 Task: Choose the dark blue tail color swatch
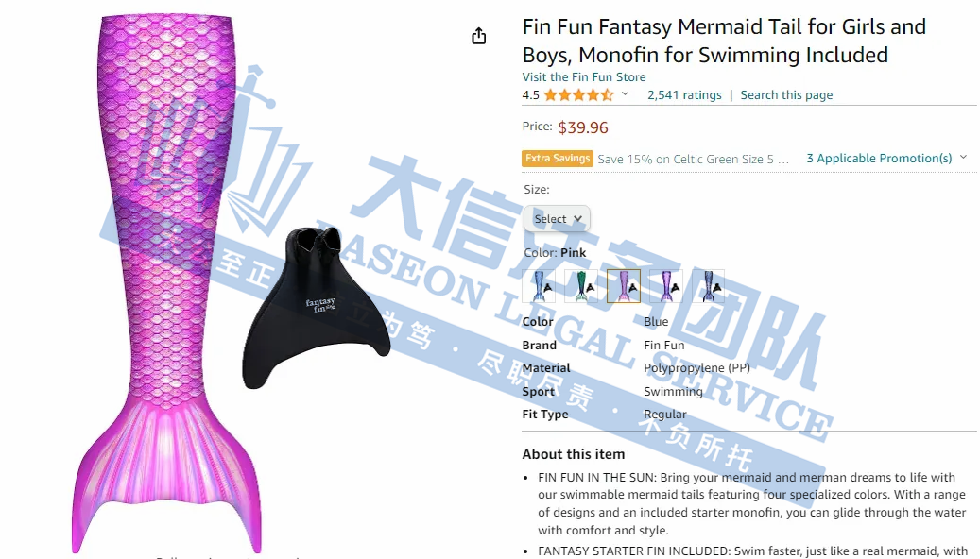709,286
